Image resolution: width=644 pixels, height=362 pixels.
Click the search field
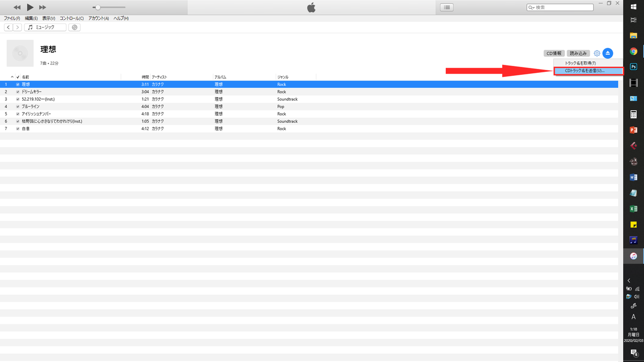560,8
